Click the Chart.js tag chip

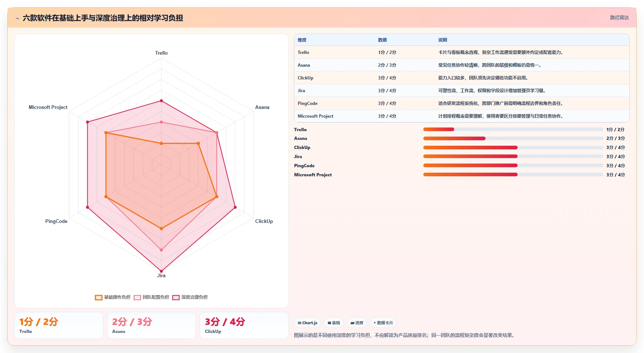coord(307,323)
